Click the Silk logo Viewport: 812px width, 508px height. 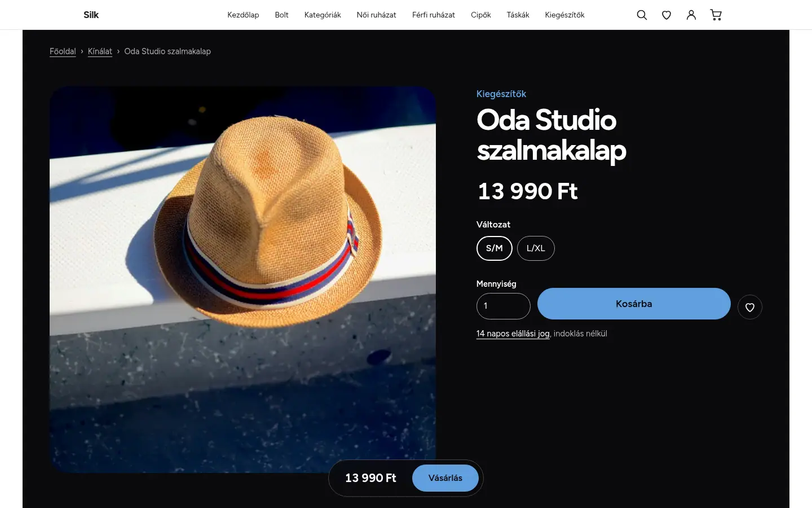pos(91,15)
